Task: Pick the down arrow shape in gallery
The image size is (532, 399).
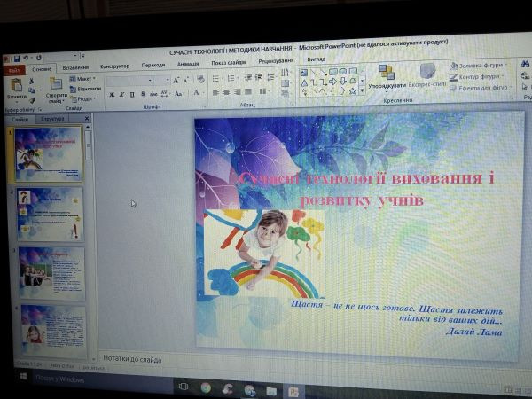Action: pos(342,81)
